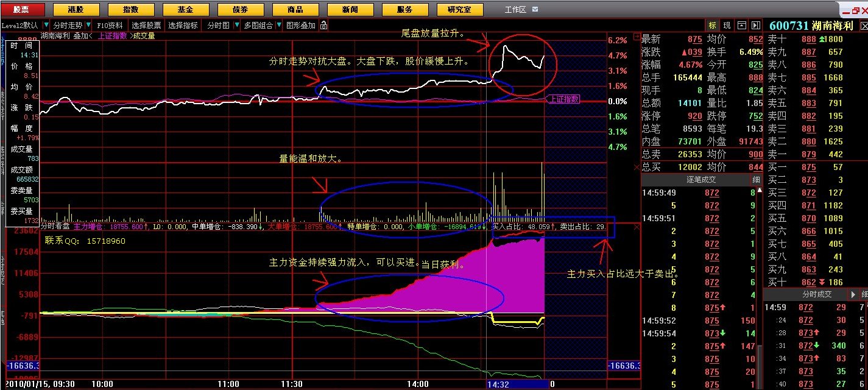Open the 商品 tab
Image resolution: width=868 pixels, height=390 pixels.
pyautogui.click(x=295, y=10)
